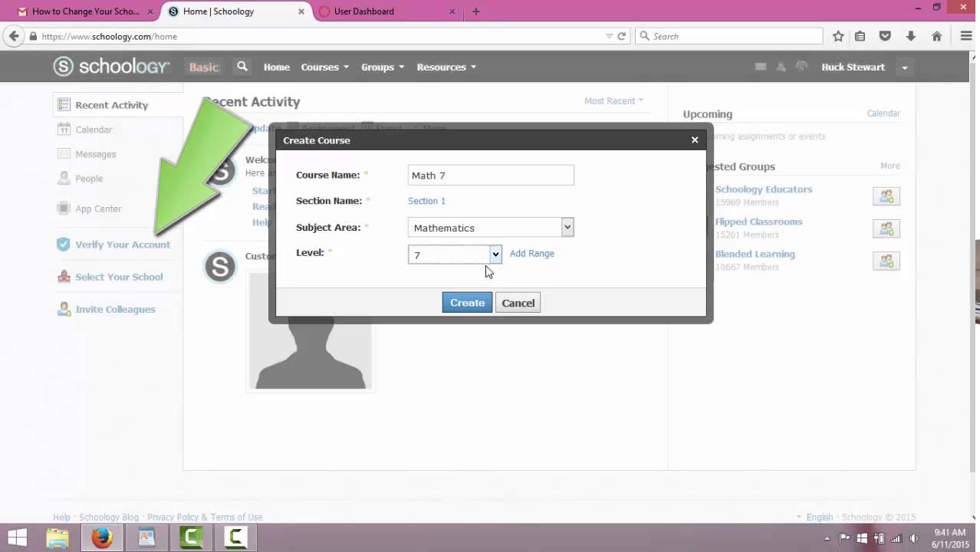Open Firefox from Windows taskbar
This screenshot has width=980, height=552.
tap(102, 537)
